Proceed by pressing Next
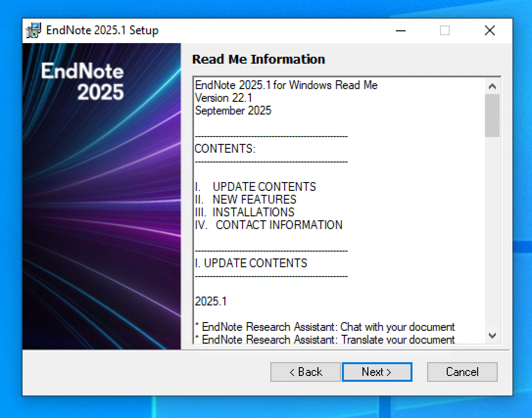The image size is (532, 418). click(x=377, y=372)
